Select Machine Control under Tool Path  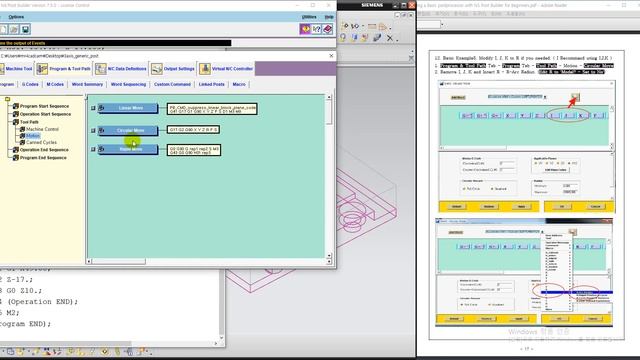tap(42, 129)
